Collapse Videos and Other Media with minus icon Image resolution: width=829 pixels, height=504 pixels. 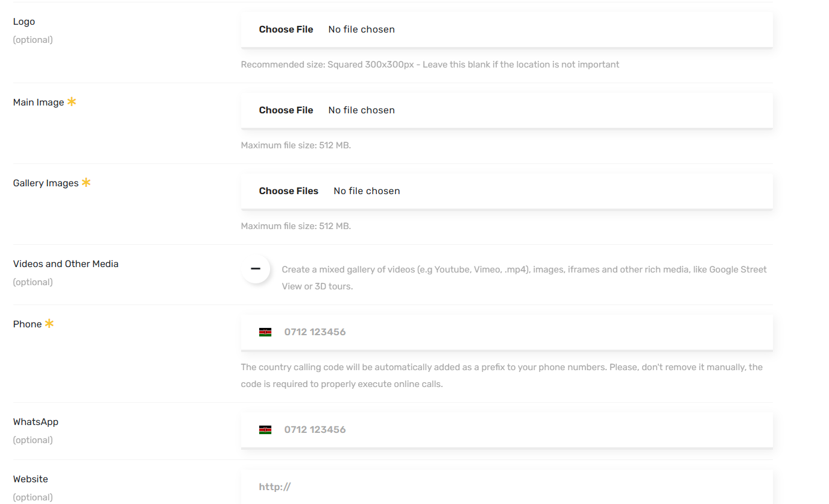click(256, 269)
